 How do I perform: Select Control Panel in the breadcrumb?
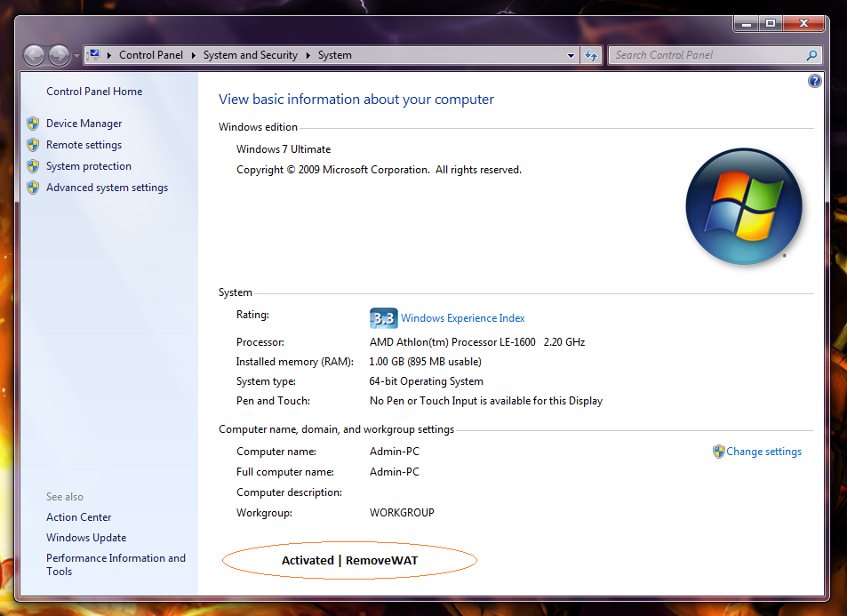151,55
